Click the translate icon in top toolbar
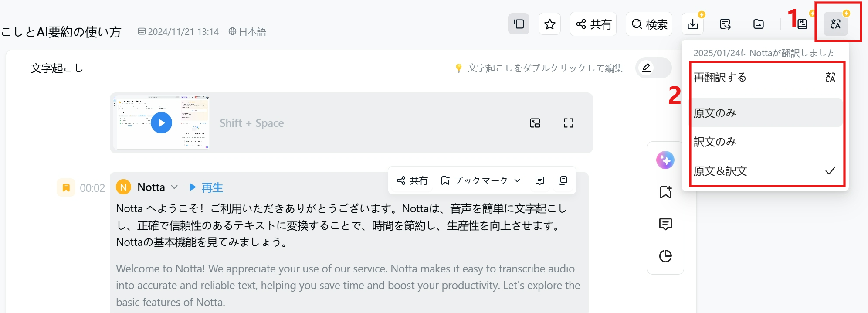 (835, 24)
